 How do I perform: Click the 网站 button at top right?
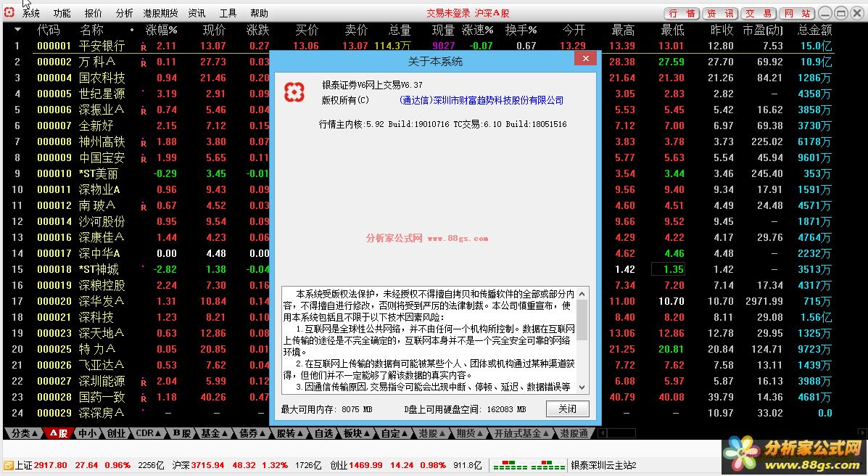797,13
